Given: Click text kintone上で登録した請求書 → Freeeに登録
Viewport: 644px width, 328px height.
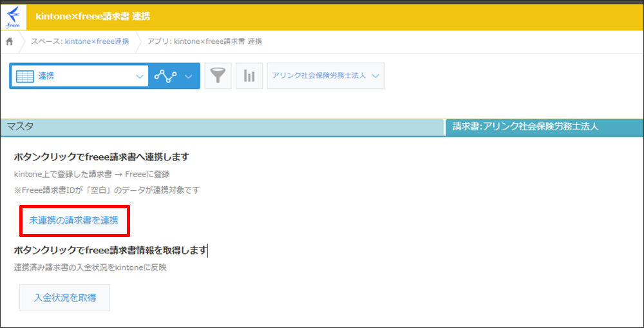Looking at the screenshot, I should [x=91, y=174].
